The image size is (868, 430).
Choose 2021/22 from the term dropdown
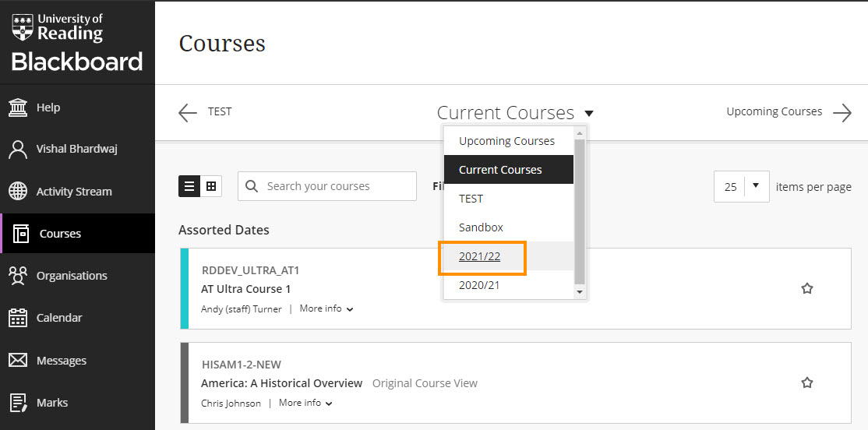[508, 256]
